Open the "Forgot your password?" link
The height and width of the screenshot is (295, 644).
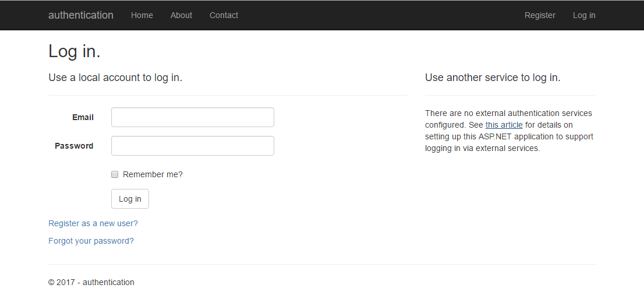(x=91, y=241)
